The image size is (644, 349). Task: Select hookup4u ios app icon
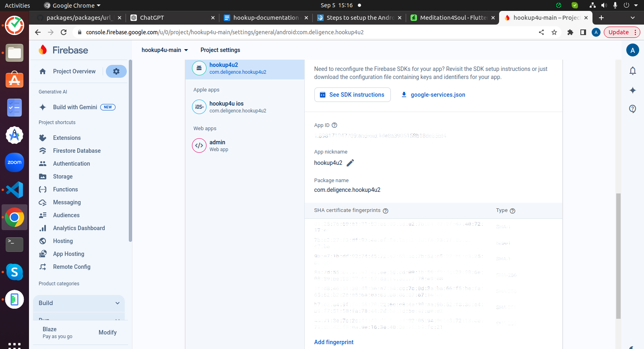pyautogui.click(x=199, y=107)
